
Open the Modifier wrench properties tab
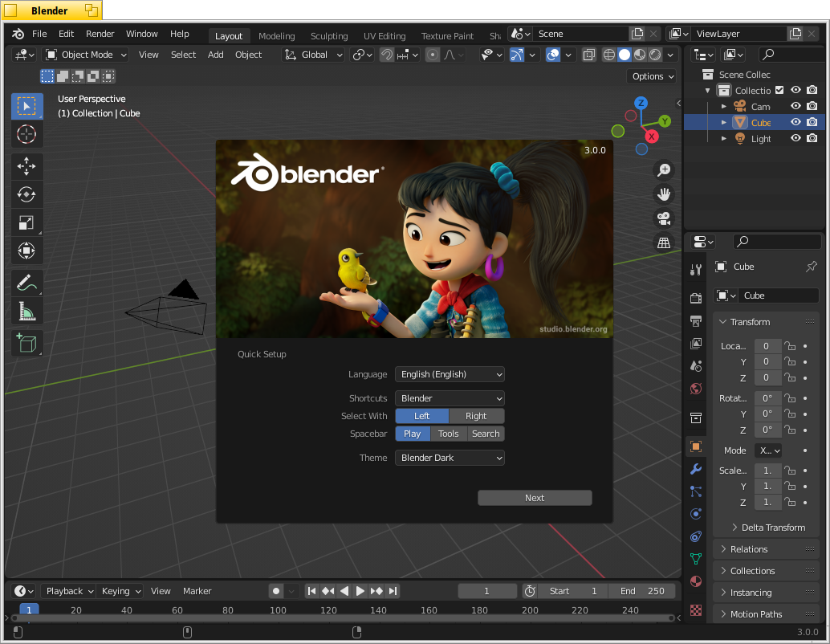click(696, 469)
